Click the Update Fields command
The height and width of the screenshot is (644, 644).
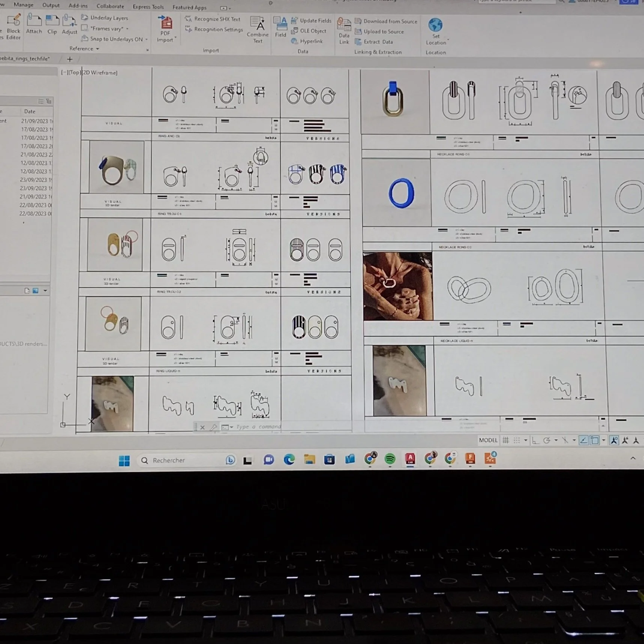click(x=311, y=21)
